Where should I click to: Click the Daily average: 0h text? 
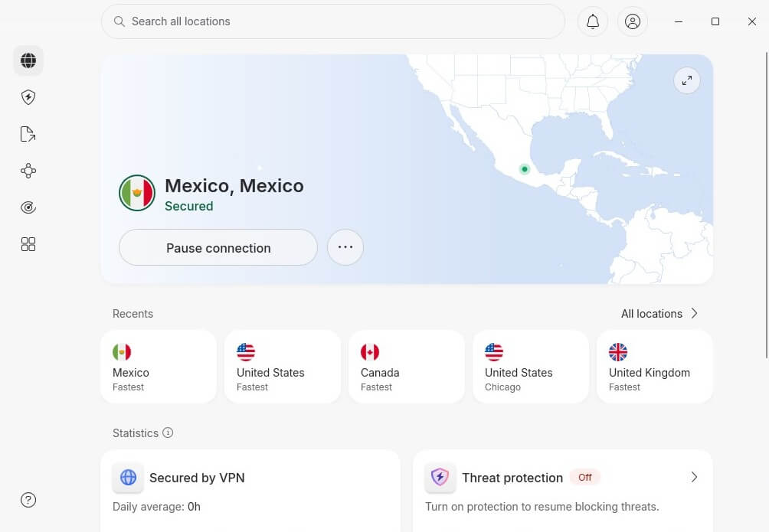pos(156,507)
